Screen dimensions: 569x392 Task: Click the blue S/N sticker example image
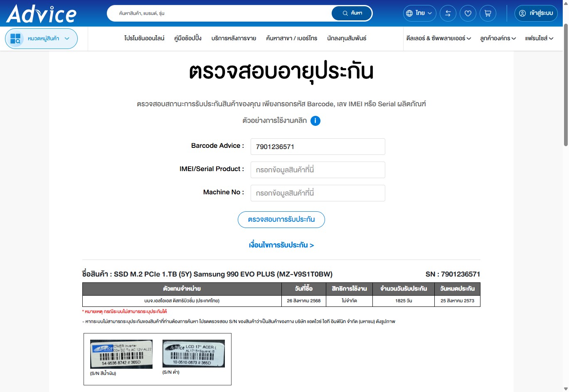click(121, 354)
